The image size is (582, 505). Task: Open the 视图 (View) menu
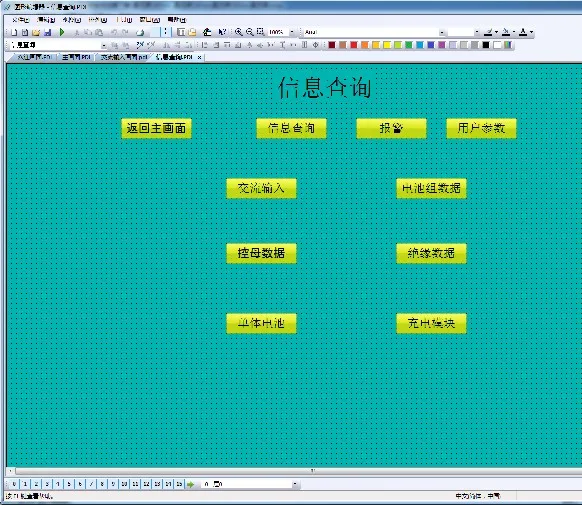[x=72, y=20]
